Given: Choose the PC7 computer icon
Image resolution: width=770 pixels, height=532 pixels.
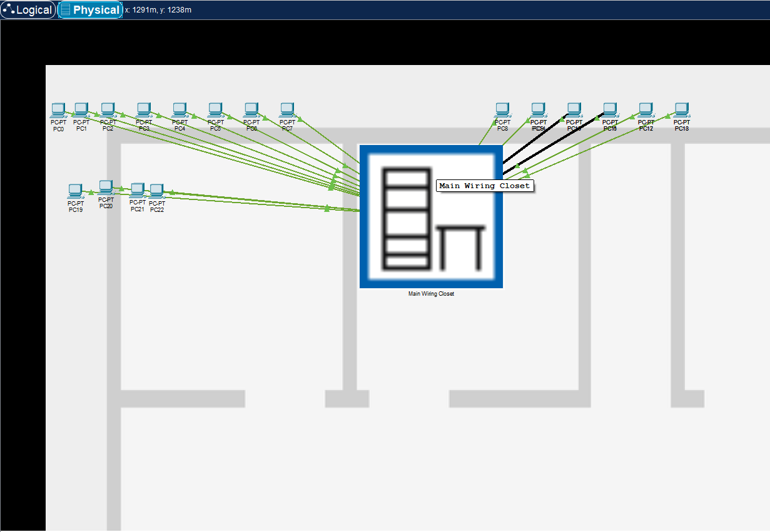Looking at the screenshot, I should [287, 111].
